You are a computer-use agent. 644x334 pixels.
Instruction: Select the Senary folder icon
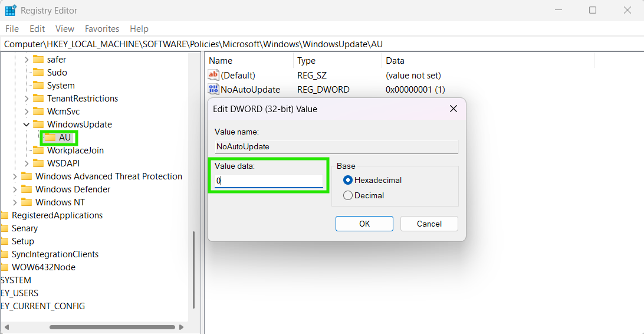coord(5,228)
